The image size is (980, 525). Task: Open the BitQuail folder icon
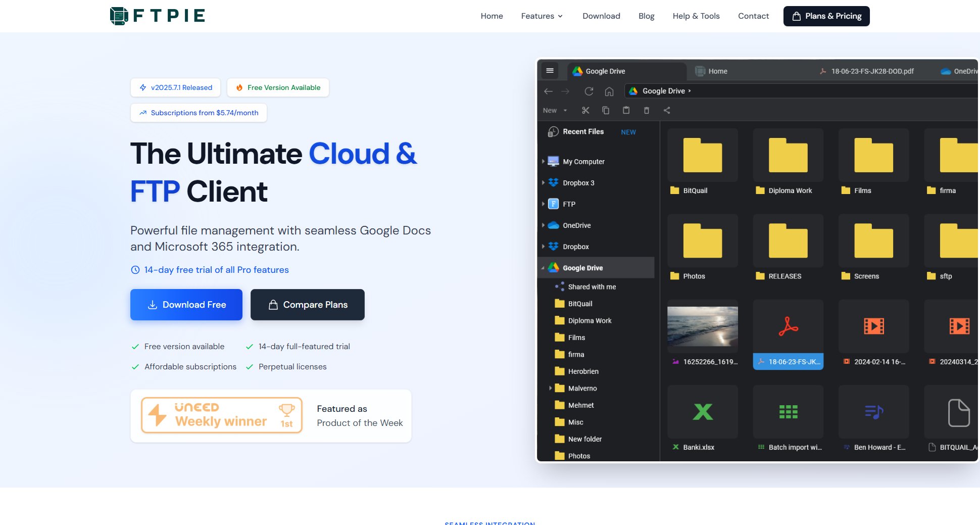coord(702,155)
